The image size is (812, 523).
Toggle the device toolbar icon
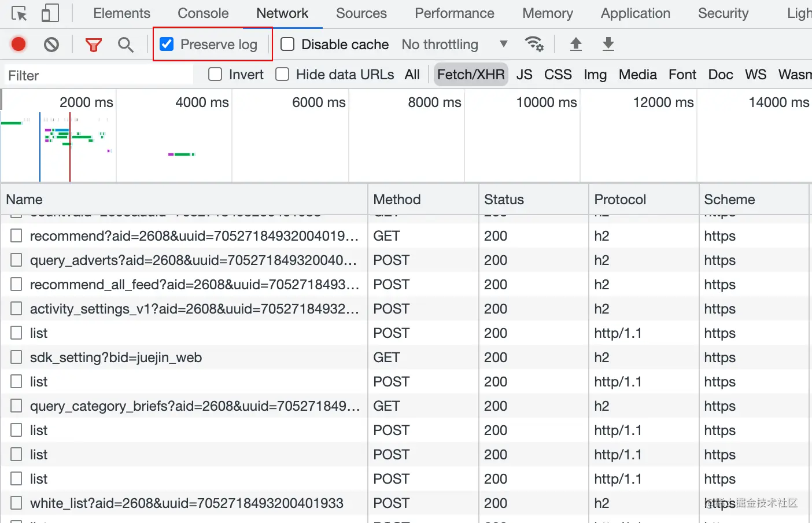pyautogui.click(x=50, y=13)
